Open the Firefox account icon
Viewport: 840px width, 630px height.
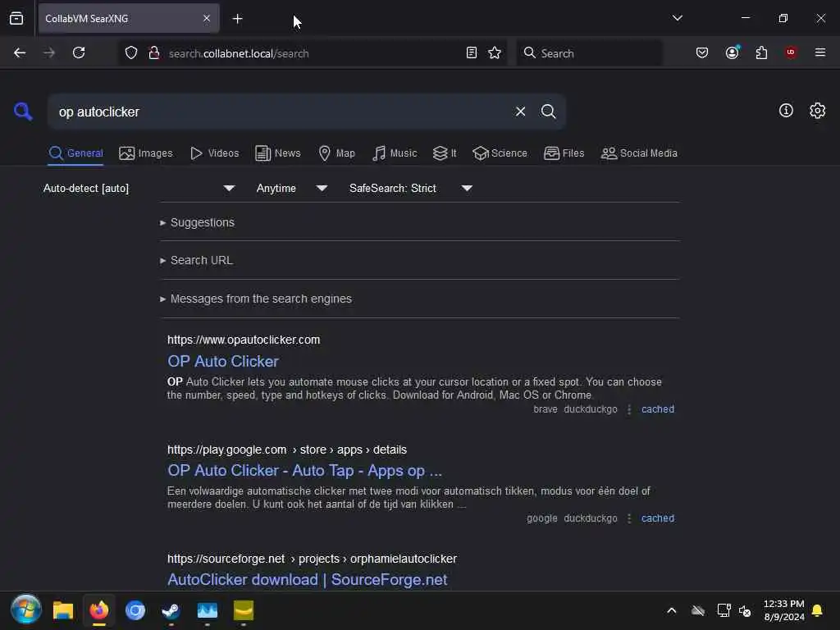(x=732, y=53)
